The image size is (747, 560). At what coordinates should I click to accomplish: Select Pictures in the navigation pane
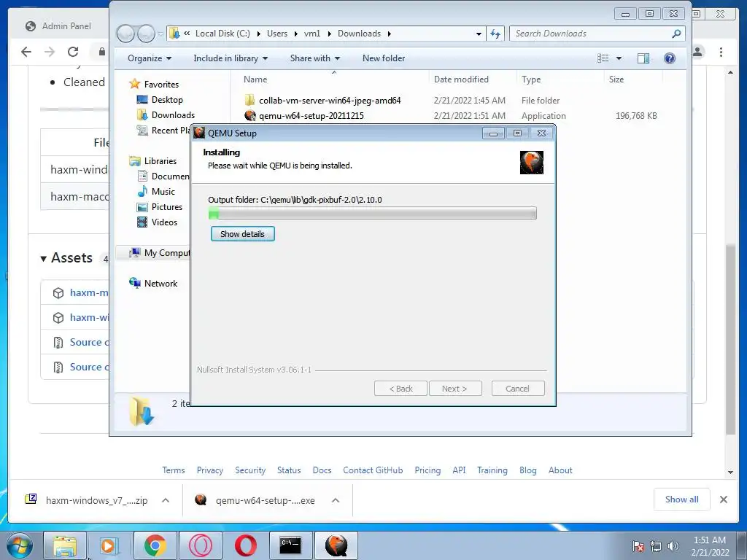[167, 206]
